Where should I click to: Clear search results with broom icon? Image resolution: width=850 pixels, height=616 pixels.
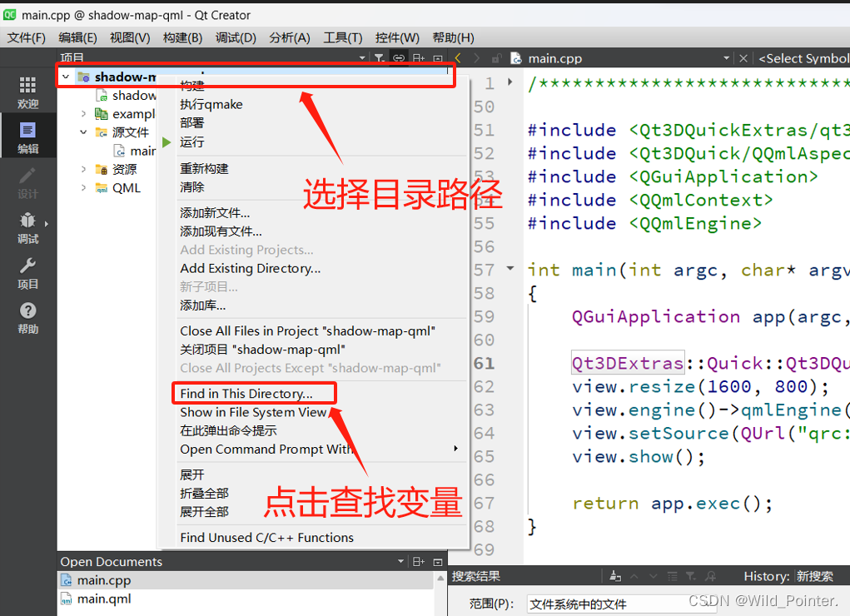click(614, 576)
